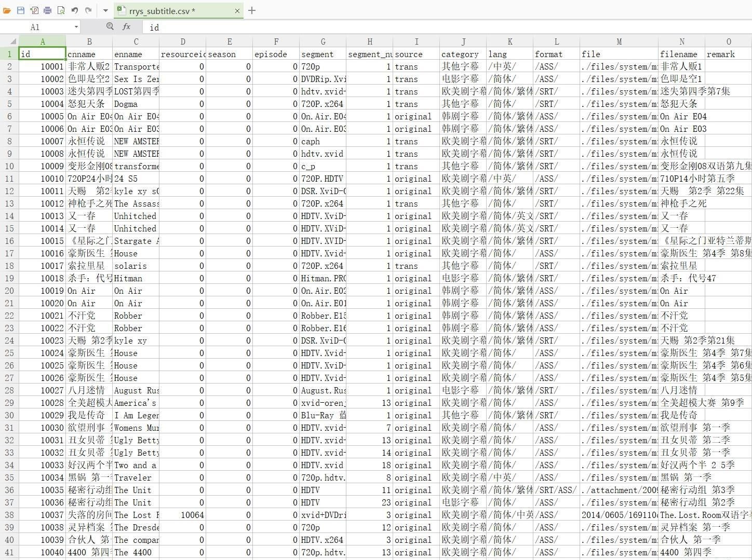This screenshot has height=560, width=752.
Task: Click the /SRT/ASS/ format cell
Action: point(557,490)
